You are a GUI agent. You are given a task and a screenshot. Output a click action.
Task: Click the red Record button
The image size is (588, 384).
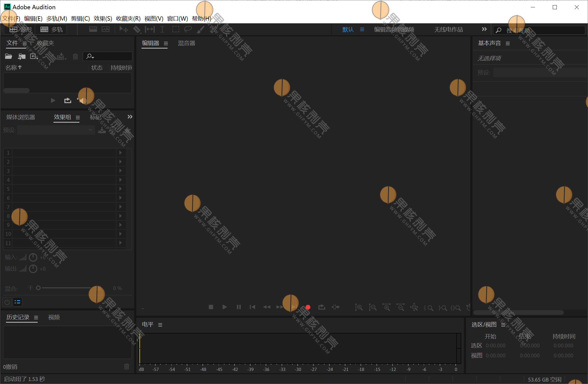click(308, 307)
